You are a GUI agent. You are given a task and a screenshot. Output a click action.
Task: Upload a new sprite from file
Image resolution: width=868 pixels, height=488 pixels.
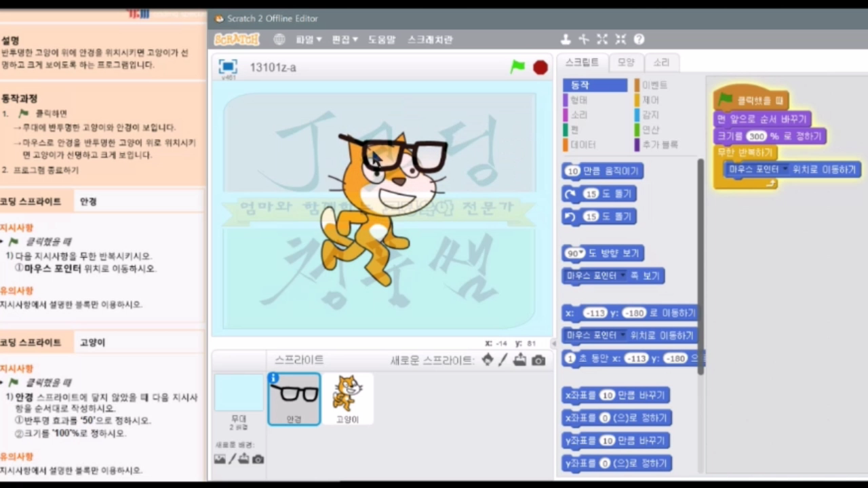tap(520, 361)
